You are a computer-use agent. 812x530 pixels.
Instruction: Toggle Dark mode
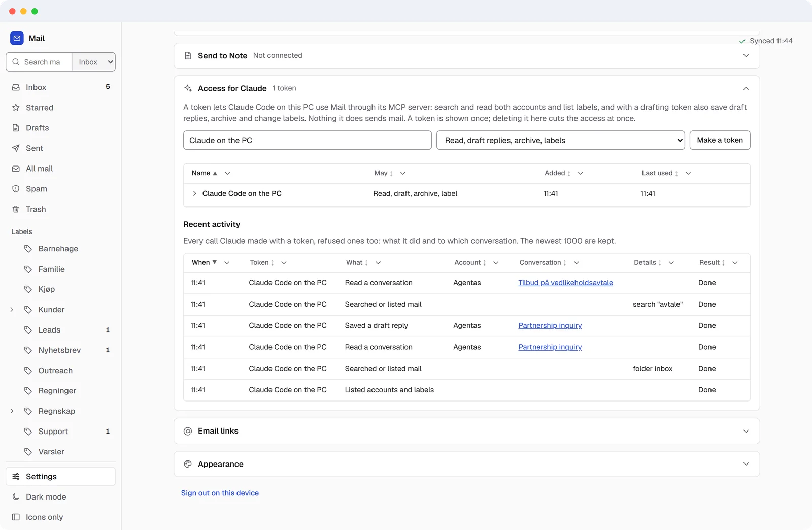tap(60, 497)
